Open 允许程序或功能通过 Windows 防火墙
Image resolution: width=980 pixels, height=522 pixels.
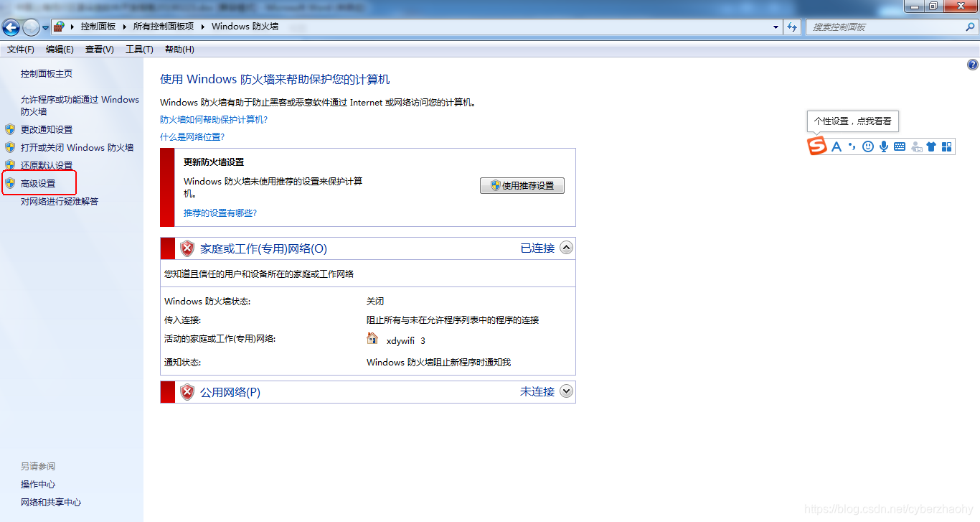(80, 106)
